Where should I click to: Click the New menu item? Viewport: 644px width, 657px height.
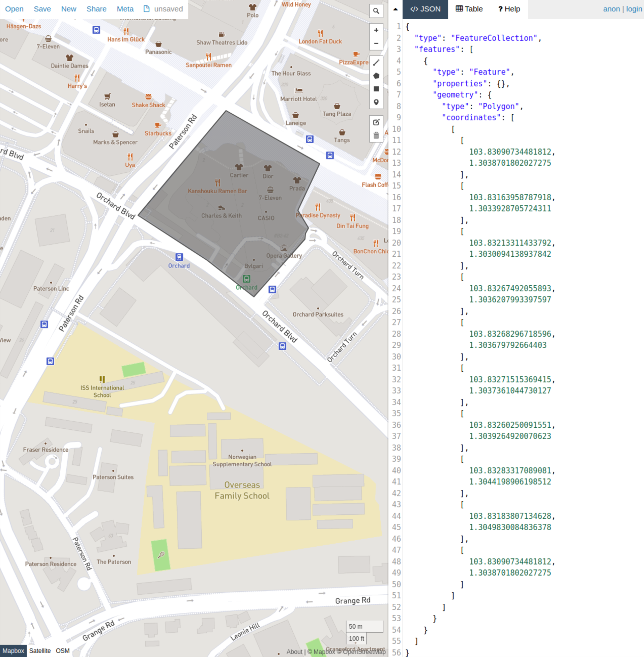coord(69,9)
